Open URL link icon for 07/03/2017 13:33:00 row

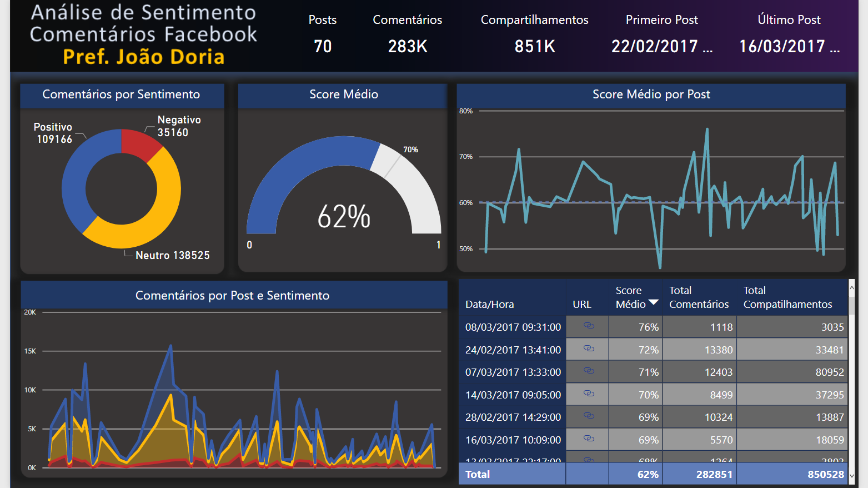point(589,371)
